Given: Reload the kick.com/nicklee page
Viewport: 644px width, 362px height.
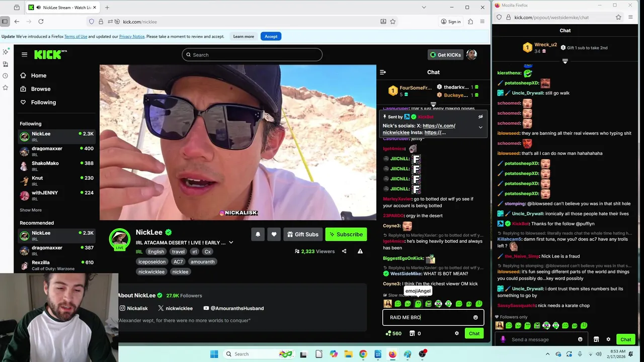Looking at the screenshot, I should tap(41, 22).
